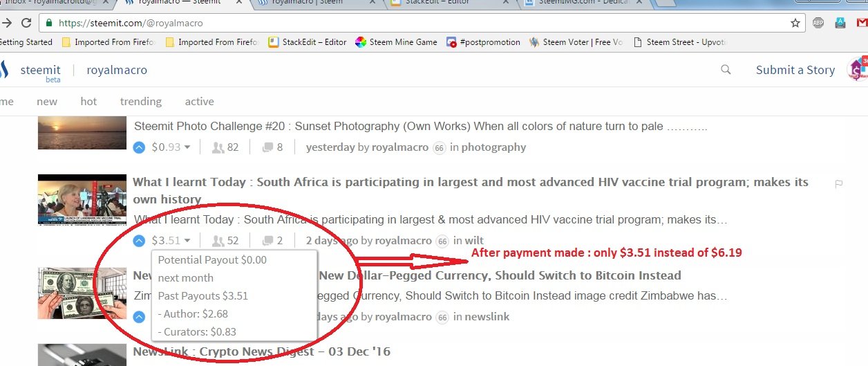Select the 'new' feed tab
The height and width of the screenshot is (366, 868).
(x=47, y=101)
